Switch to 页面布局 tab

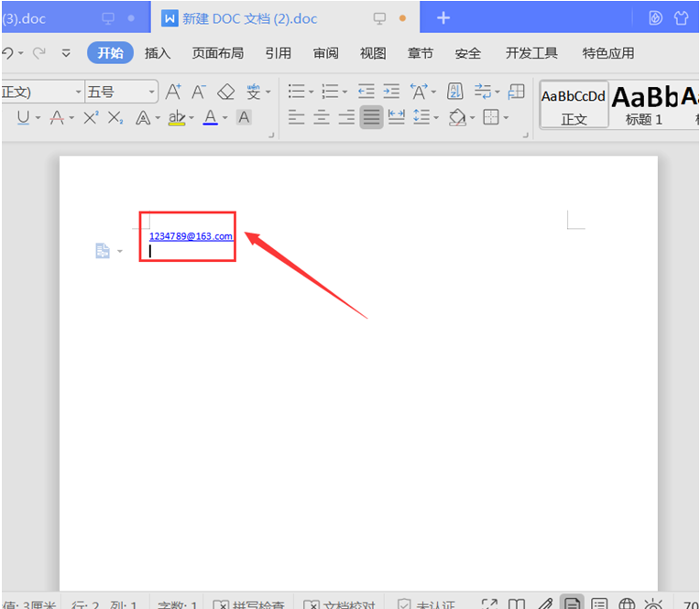pyautogui.click(x=218, y=53)
